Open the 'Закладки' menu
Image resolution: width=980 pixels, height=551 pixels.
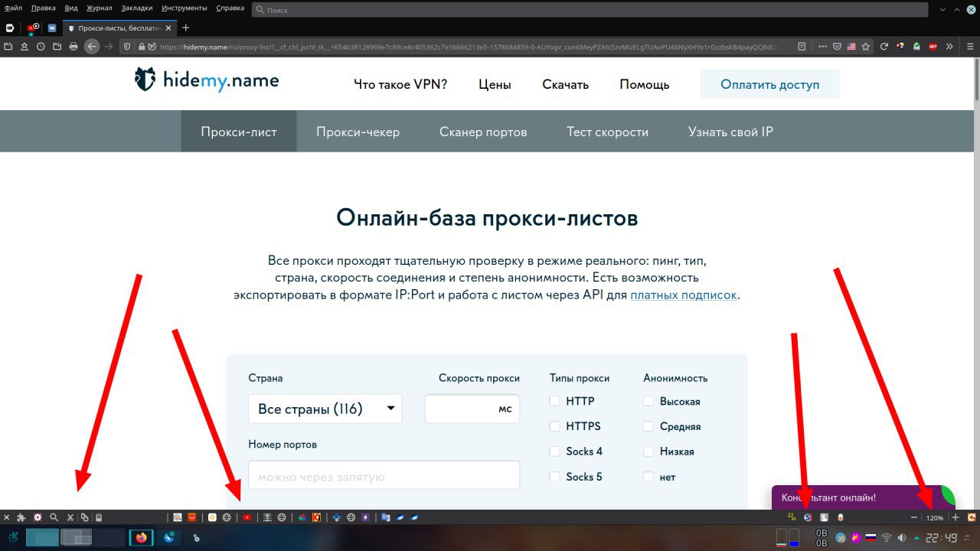(x=138, y=8)
